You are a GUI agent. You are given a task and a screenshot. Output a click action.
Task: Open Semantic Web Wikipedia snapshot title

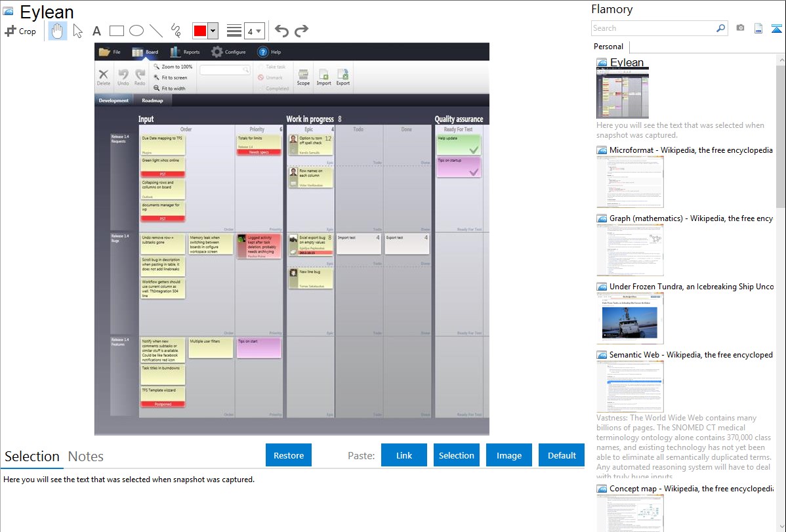[691, 354]
